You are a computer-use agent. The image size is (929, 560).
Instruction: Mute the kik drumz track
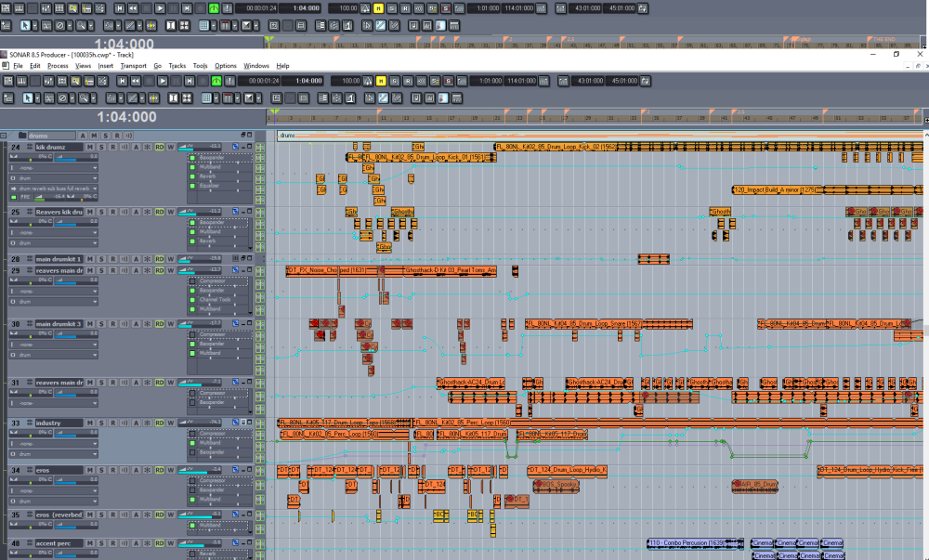click(88, 146)
